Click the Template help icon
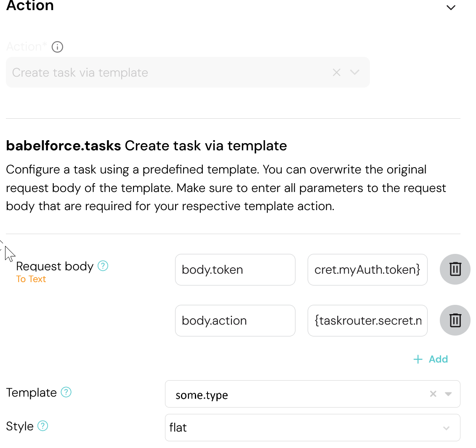 (x=66, y=392)
